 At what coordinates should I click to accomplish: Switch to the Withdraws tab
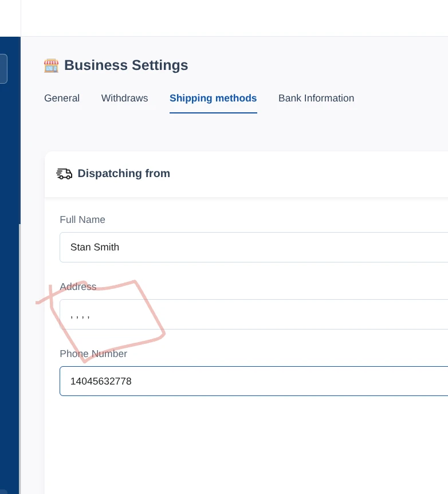pyautogui.click(x=124, y=98)
